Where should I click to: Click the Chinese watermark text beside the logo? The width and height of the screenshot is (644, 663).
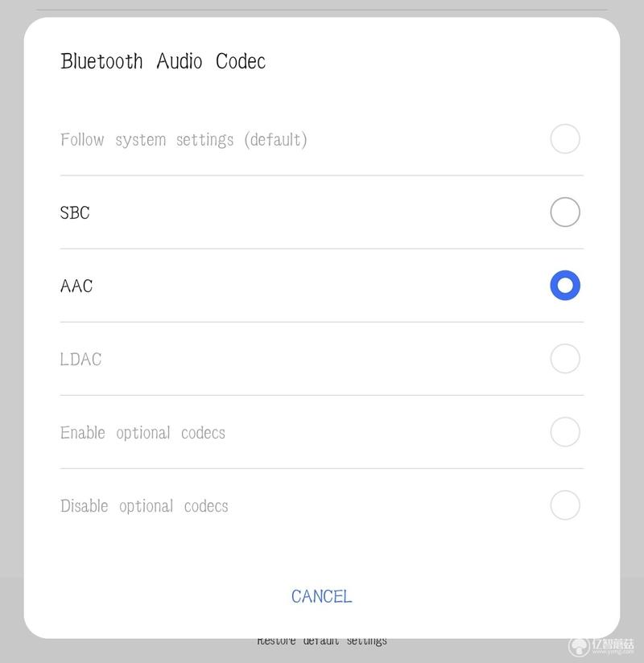click(x=613, y=644)
